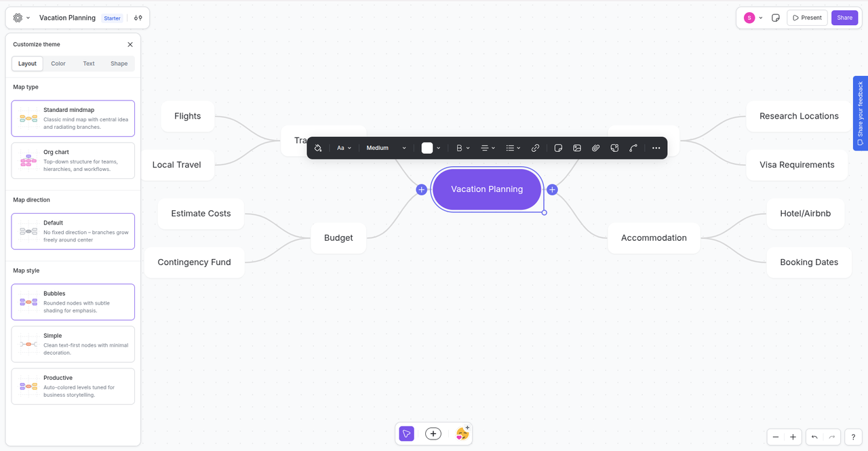Click the connector line icon in floating toolbar
This screenshot has width=868, height=451.
(633, 148)
